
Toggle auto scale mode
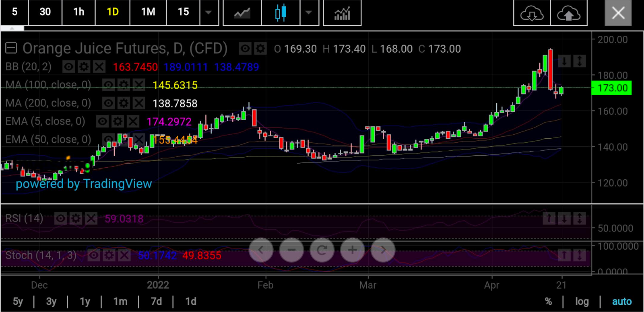[622, 302]
